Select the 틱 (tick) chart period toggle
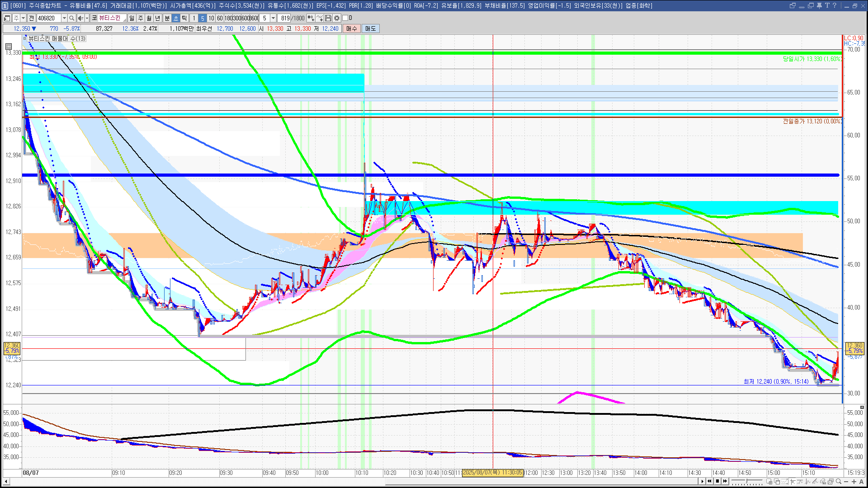The width and height of the screenshot is (868, 488). pos(184,18)
